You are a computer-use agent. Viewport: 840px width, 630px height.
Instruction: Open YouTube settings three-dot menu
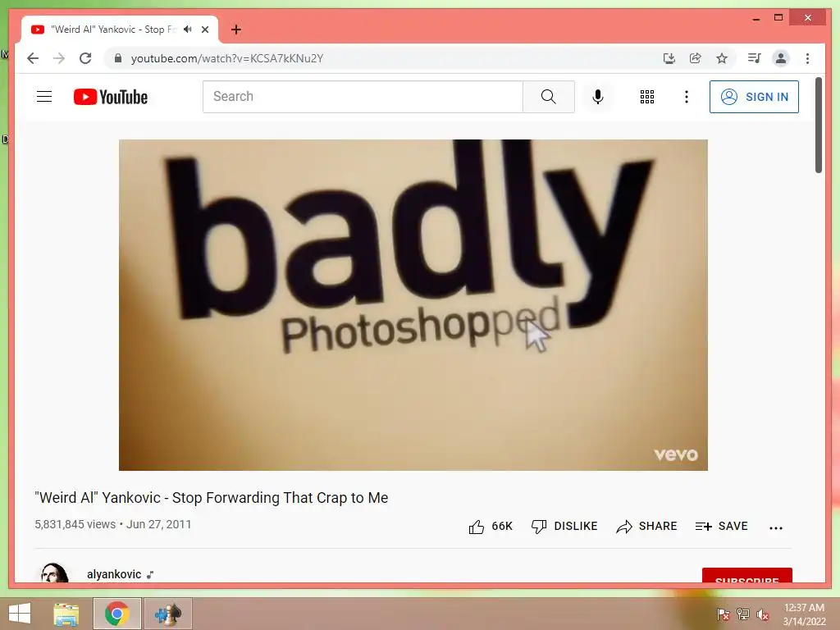tap(687, 97)
